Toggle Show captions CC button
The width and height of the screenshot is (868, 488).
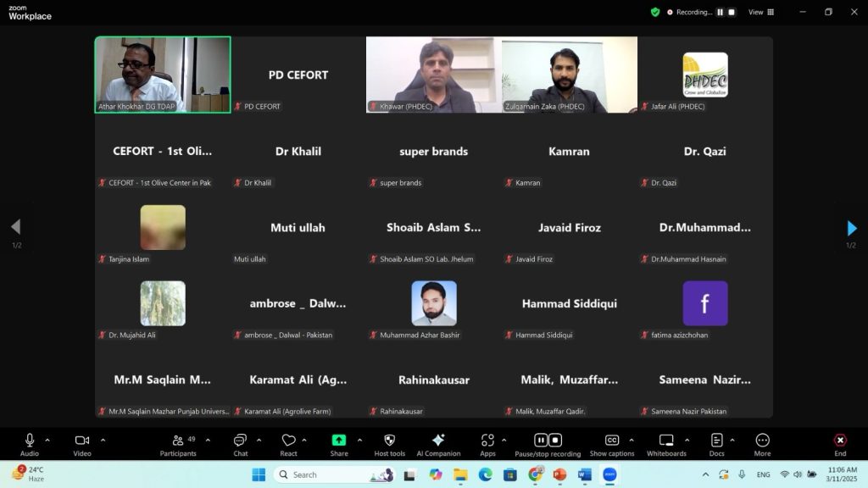click(x=611, y=441)
